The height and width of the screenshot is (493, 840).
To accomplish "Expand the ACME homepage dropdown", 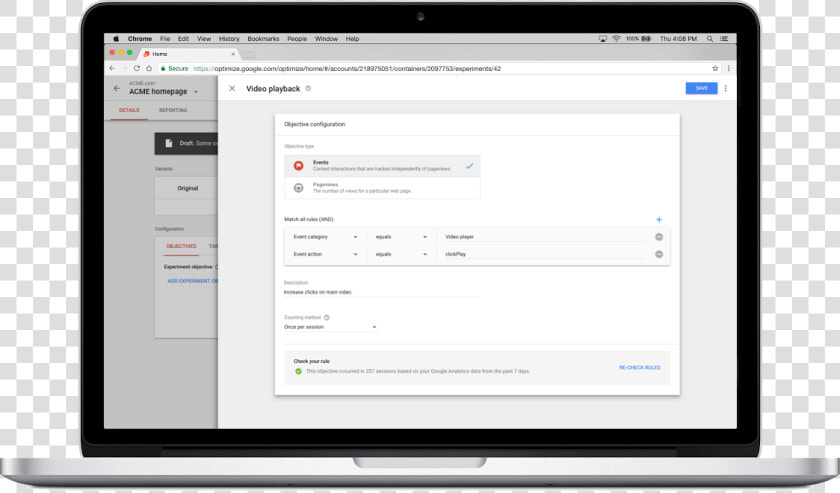I will tap(196, 92).
